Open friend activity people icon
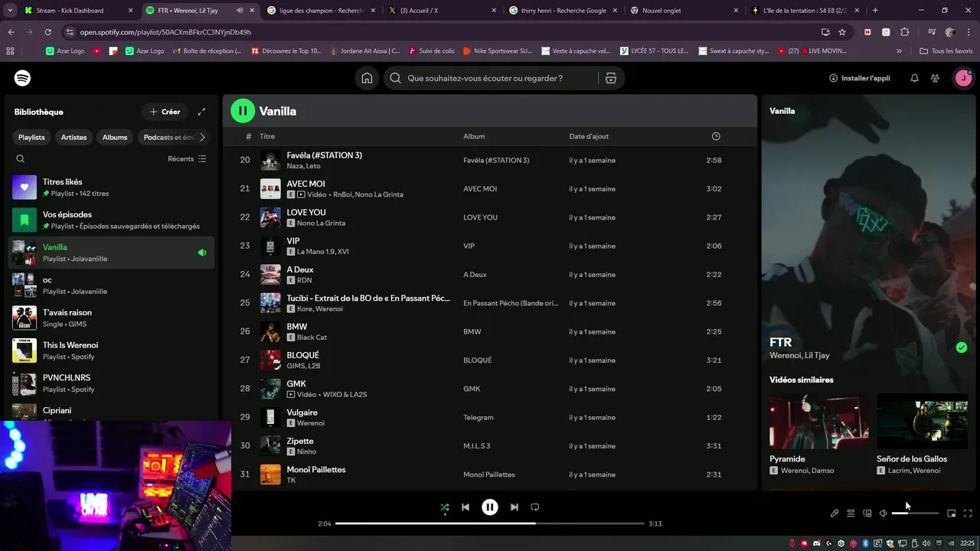This screenshot has width=980, height=551. click(935, 78)
